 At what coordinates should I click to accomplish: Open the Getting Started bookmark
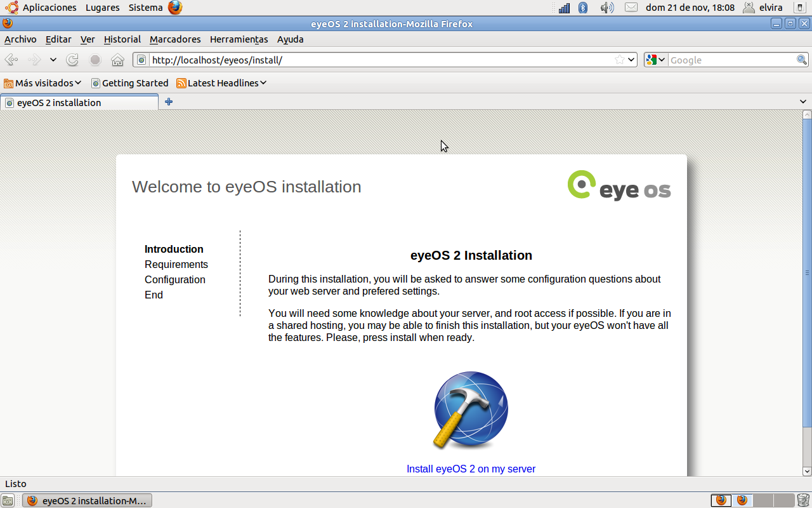coord(130,83)
